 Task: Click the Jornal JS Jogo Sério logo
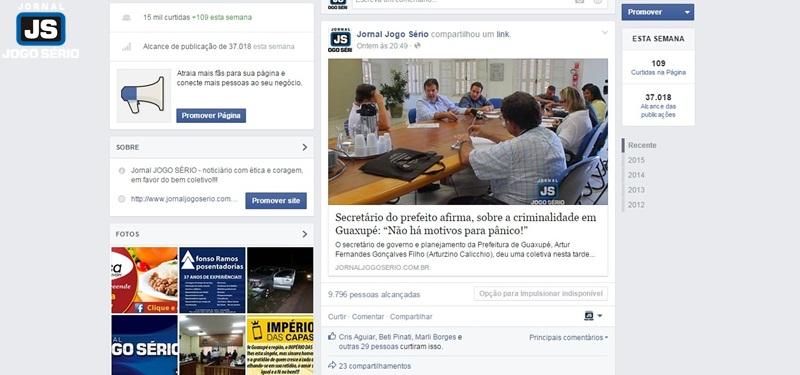pos(40,30)
